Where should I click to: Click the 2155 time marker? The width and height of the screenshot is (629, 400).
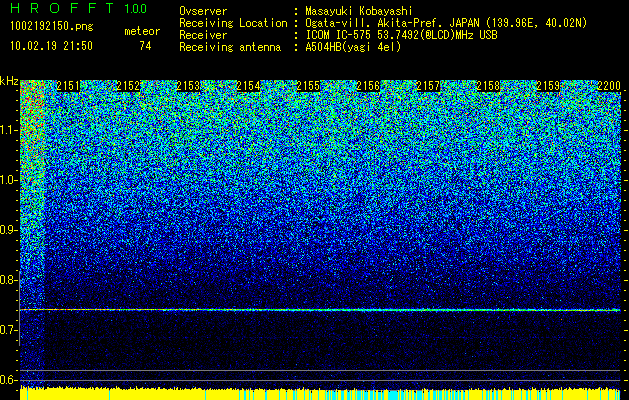click(308, 86)
